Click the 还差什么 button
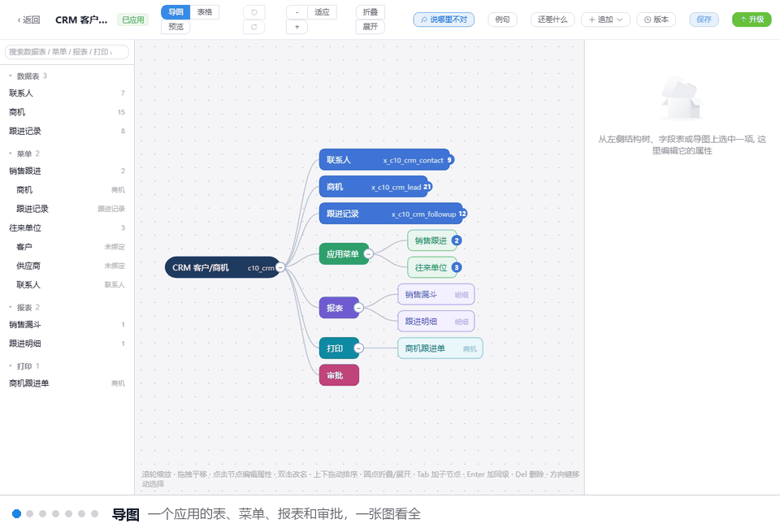The height and width of the screenshot is (532, 780). point(552,19)
